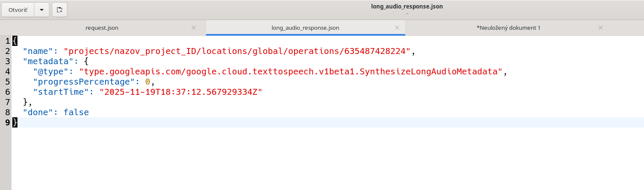Click the false value of "done"
Screen dimensions: 644x190
[76, 113]
